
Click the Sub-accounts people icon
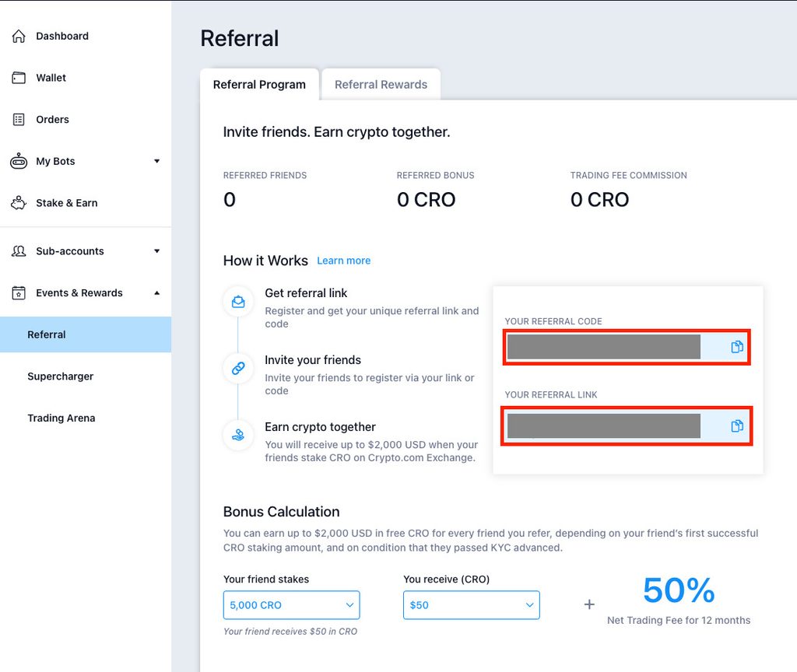point(19,251)
